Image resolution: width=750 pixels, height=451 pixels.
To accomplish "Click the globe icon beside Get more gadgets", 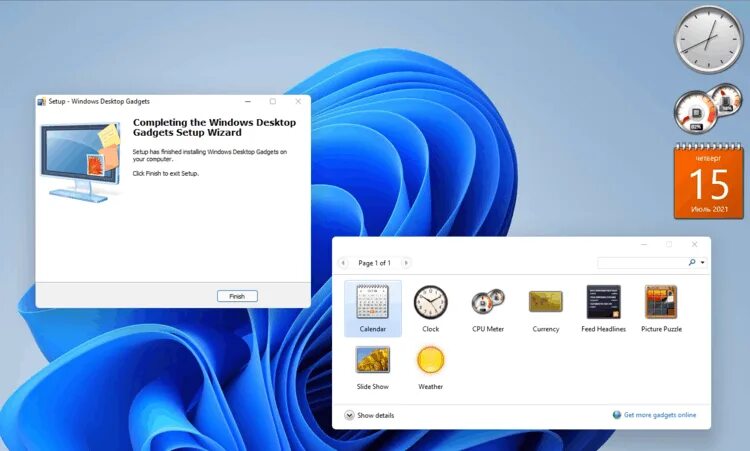I will 617,415.
